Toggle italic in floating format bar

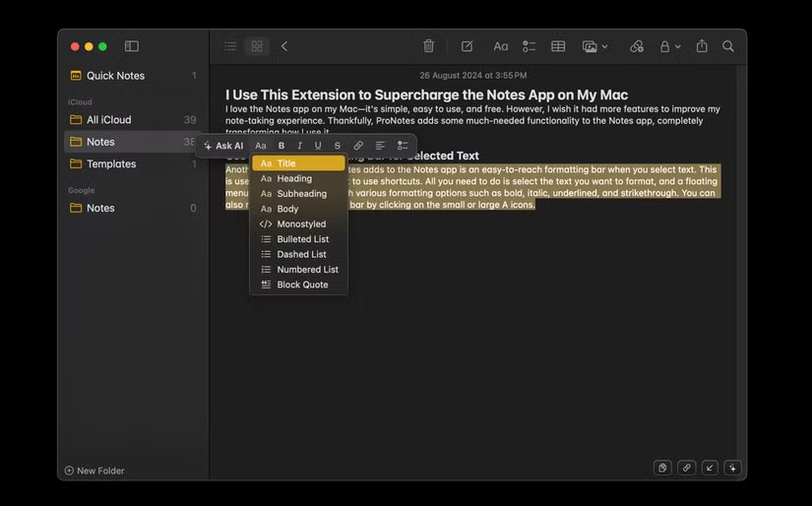coord(300,146)
